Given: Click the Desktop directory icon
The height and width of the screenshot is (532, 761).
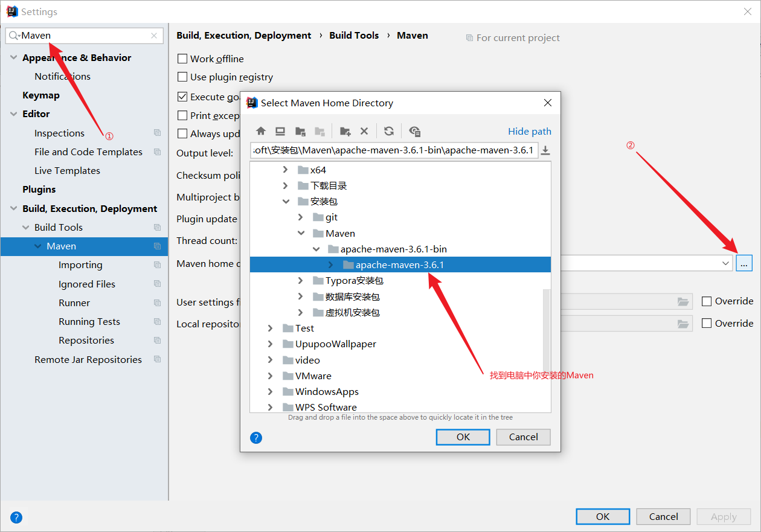Looking at the screenshot, I should pos(280,131).
